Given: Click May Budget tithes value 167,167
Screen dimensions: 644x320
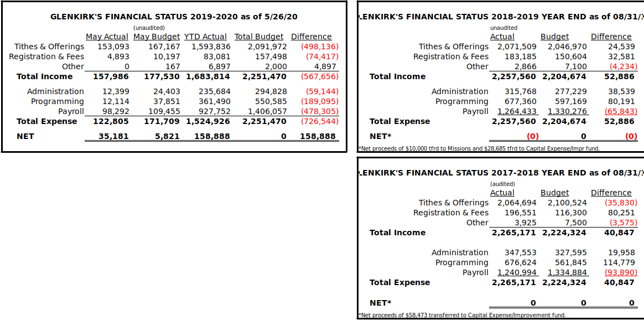Looking at the screenshot, I should pyautogui.click(x=164, y=47).
